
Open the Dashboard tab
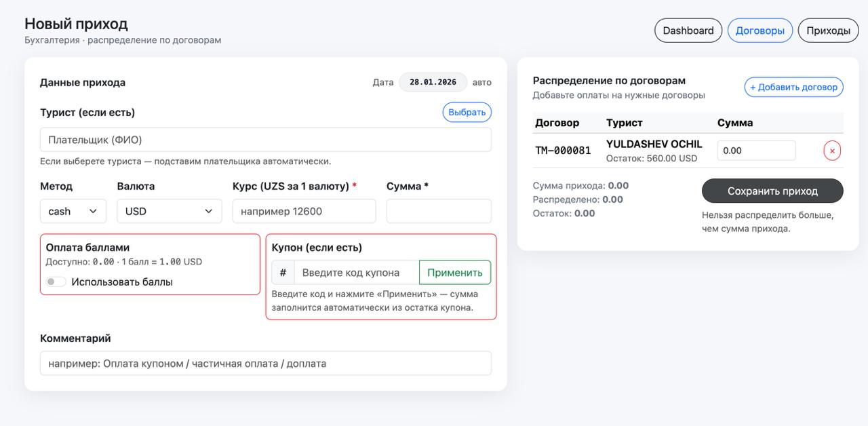click(688, 31)
